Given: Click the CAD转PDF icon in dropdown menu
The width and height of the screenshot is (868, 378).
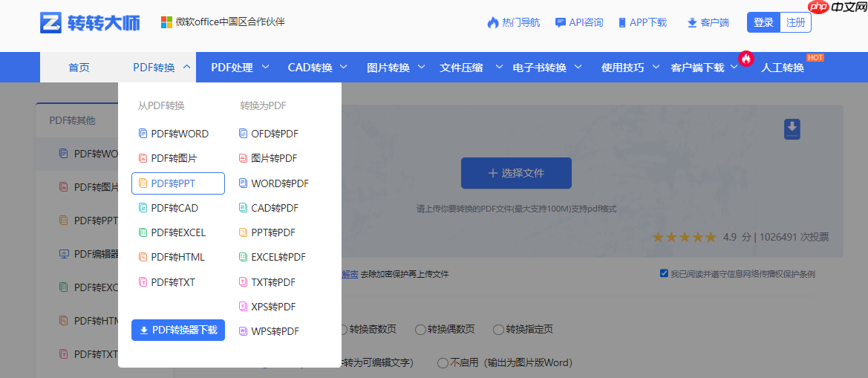Looking at the screenshot, I should click(243, 208).
